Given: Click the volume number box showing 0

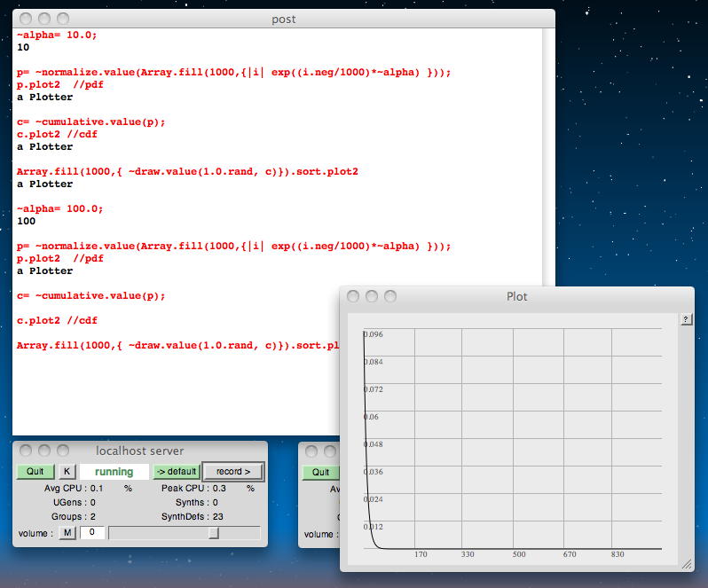Looking at the screenshot, I should click(x=92, y=533).
